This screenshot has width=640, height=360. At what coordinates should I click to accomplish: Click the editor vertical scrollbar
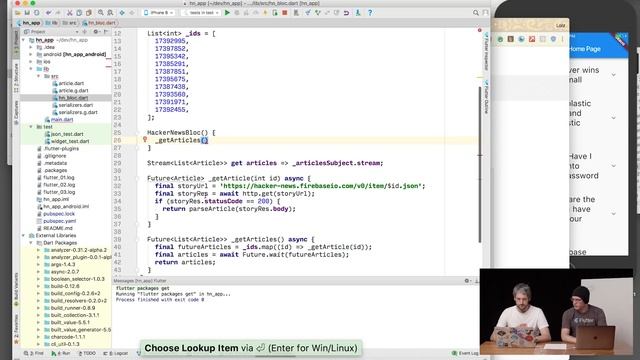[x=480, y=163]
